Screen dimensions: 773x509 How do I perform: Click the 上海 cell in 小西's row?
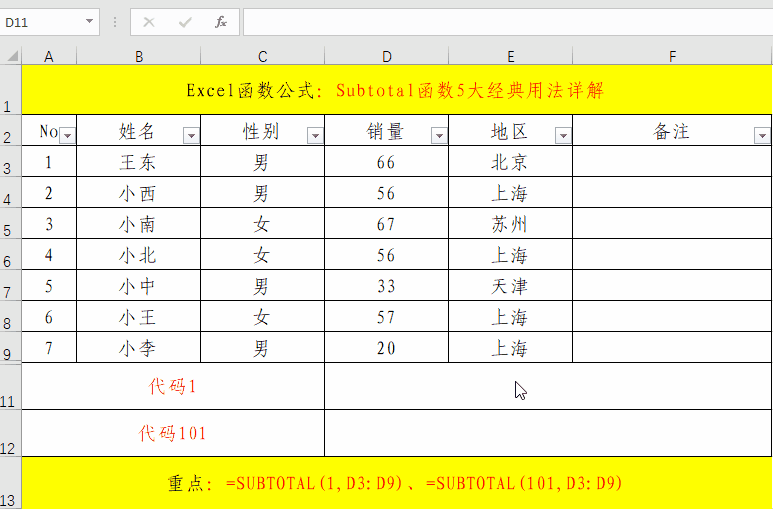coord(510,192)
